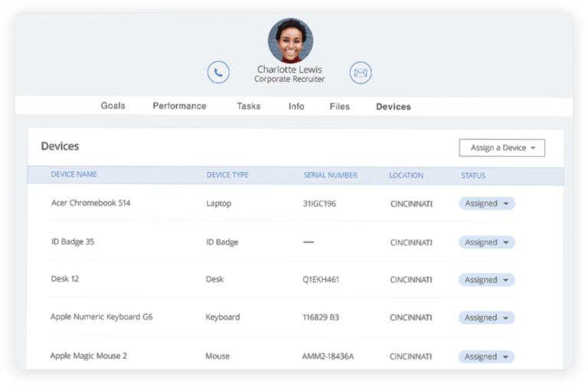Open the Assign a Device dropdown
This screenshot has width=588, height=387.
[501, 148]
